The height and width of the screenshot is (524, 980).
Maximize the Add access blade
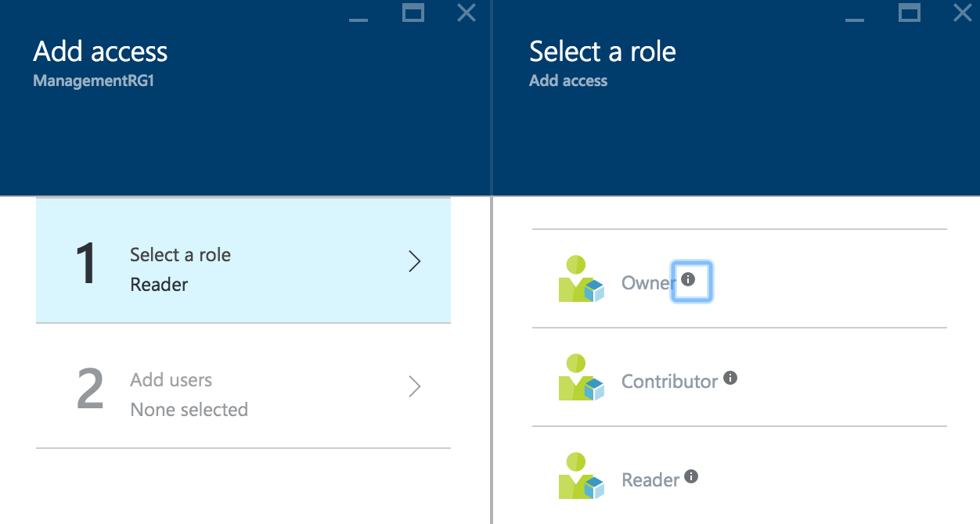pos(413,13)
